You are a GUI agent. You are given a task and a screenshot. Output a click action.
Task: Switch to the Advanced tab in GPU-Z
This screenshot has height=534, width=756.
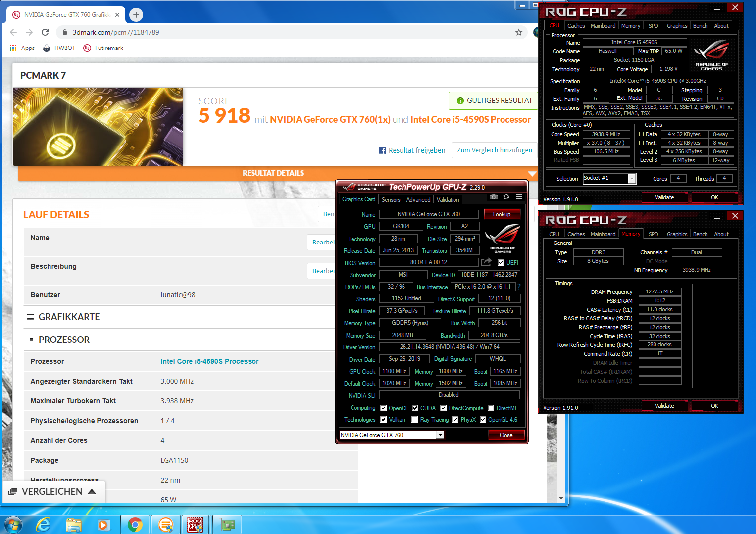pyautogui.click(x=418, y=200)
